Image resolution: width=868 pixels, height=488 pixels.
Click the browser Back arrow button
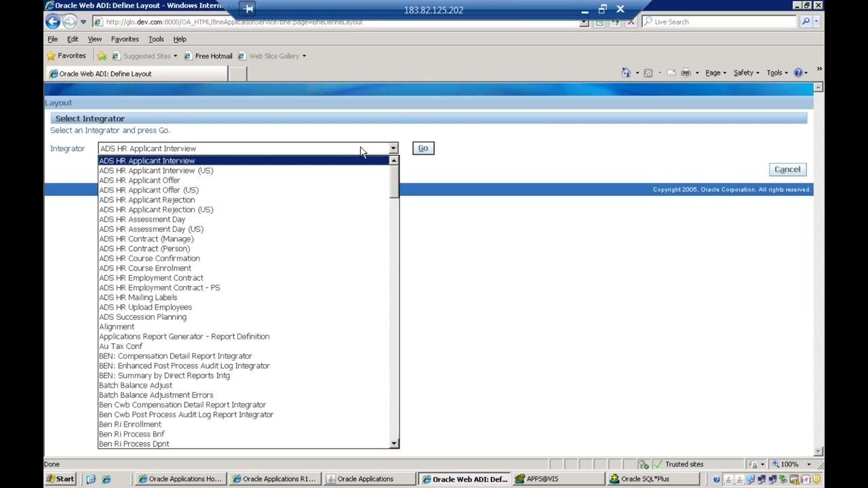(x=52, y=22)
